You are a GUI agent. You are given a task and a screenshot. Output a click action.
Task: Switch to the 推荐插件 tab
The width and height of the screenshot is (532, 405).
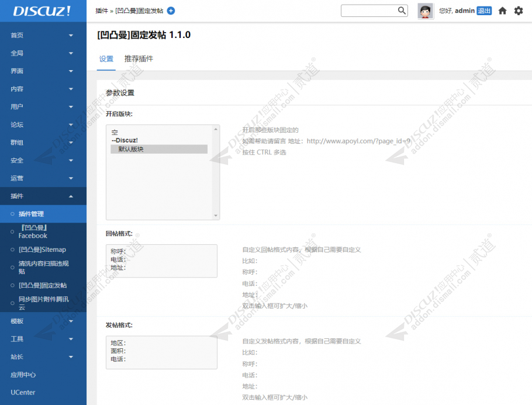[139, 59]
